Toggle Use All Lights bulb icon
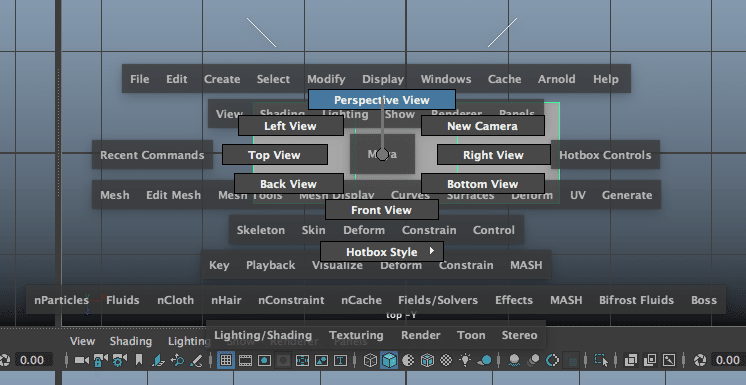 [465, 360]
